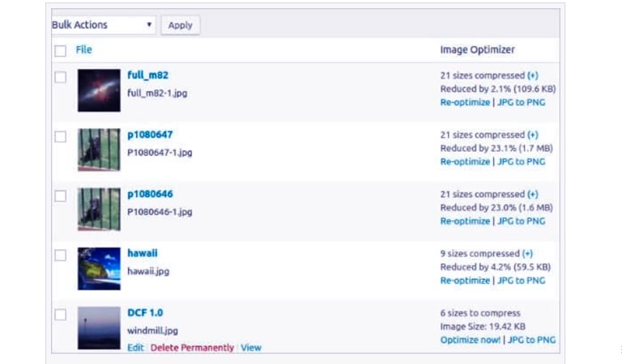Expand (+) compressed sizes for p1080646

[533, 194]
